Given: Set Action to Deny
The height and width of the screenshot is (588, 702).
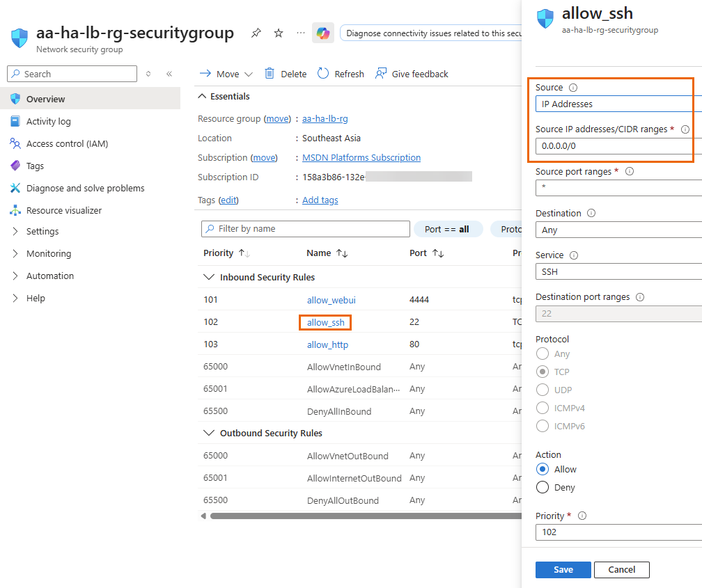Looking at the screenshot, I should [x=543, y=487].
